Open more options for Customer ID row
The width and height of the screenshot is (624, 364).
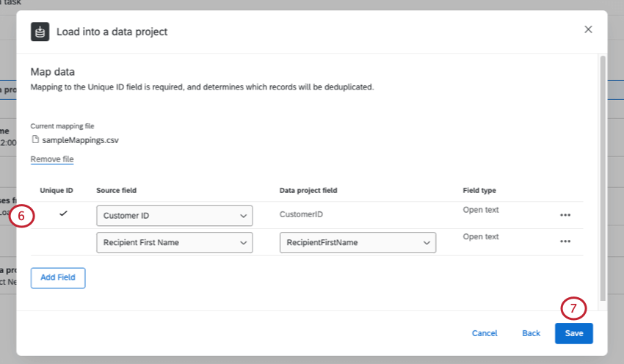565,215
